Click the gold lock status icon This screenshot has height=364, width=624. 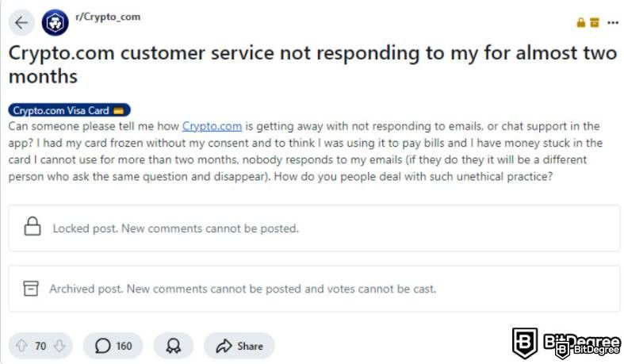581,22
